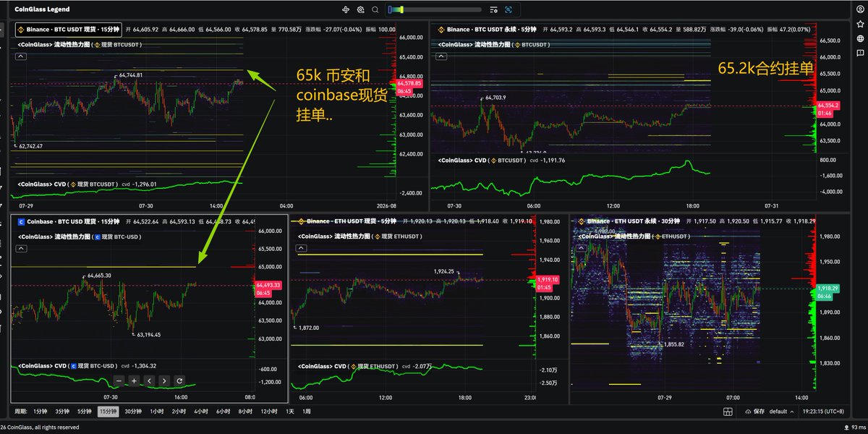This screenshot has height=434, width=868.
Task: Select the 5分钟 timeframe
Action: point(85,412)
